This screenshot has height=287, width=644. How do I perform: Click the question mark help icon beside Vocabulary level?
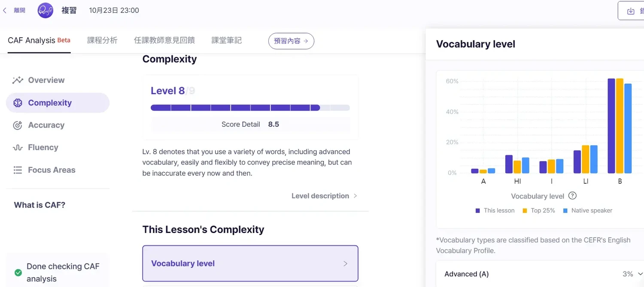572,196
